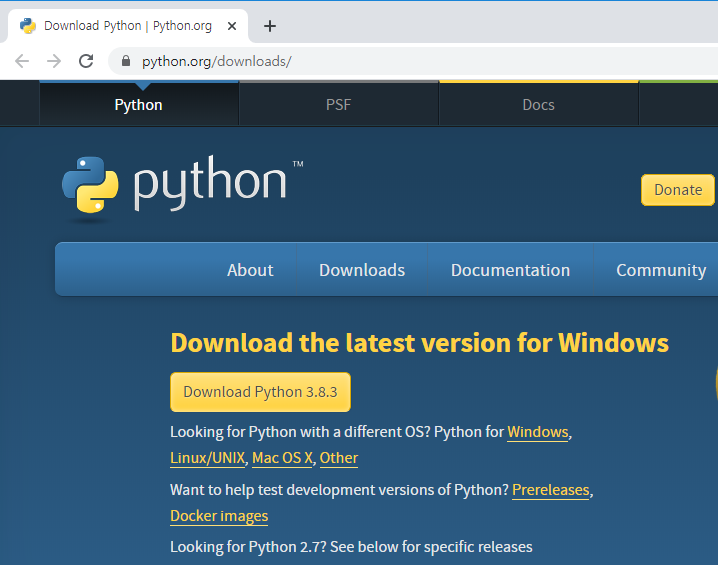
Task: Follow the Windows link
Action: pyautogui.click(x=538, y=432)
